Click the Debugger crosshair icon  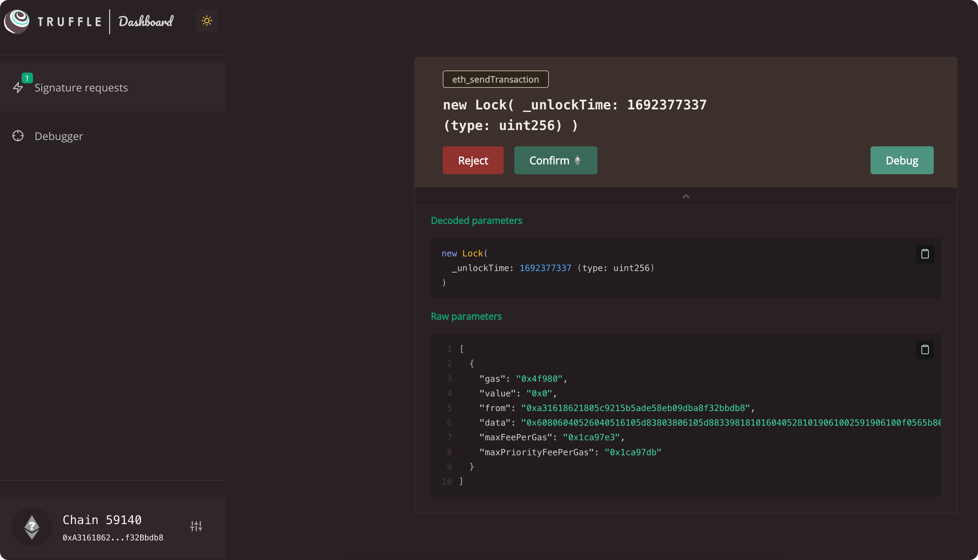[x=18, y=136]
